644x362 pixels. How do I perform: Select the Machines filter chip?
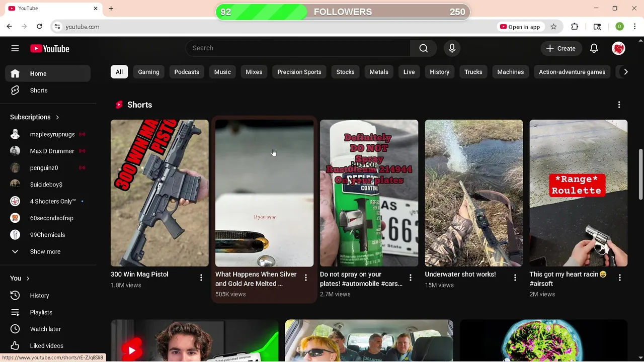click(x=511, y=72)
